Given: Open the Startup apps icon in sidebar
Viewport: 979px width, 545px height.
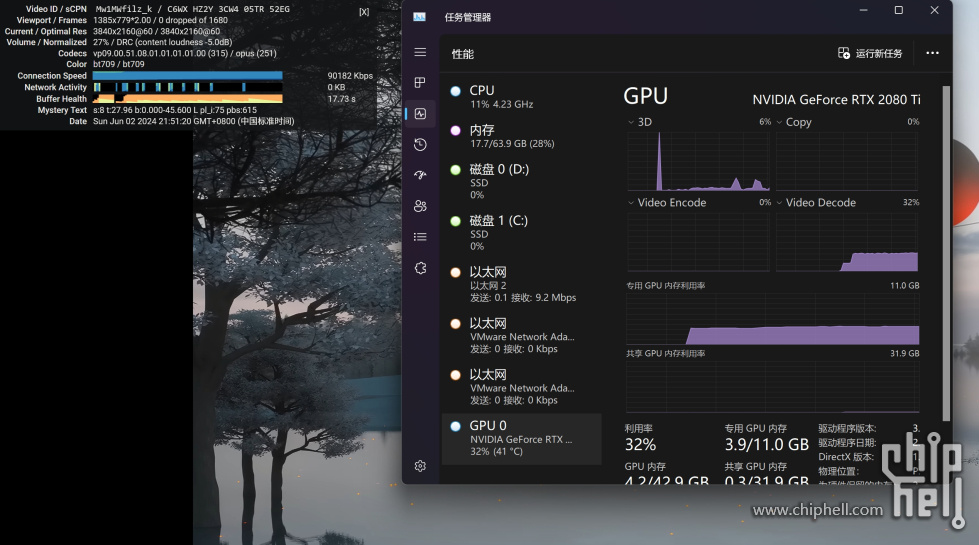Looking at the screenshot, I should pos(420,175).
